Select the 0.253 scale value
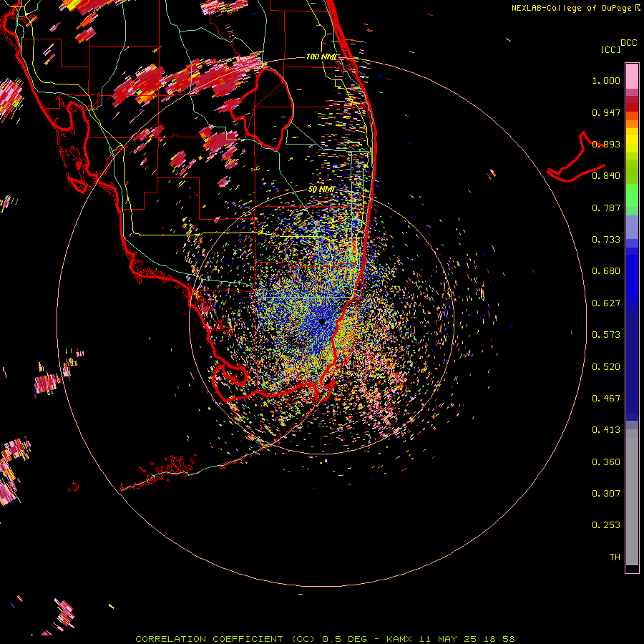This screenshot has width=644, height=644. click(606, 525)
